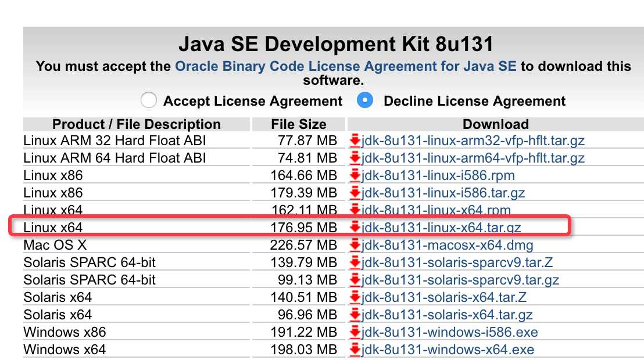Click the 176.95 MB file size cell
The image size is (644, 360).
click(303, 228)
